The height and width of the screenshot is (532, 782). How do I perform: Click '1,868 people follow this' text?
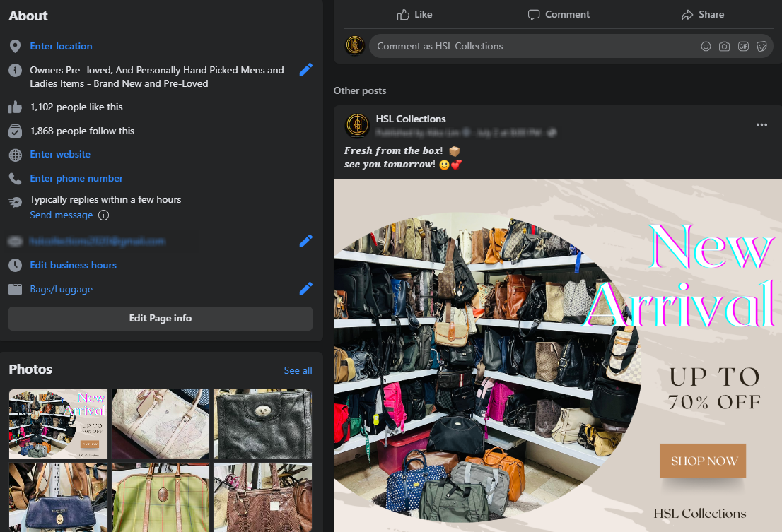click(x=82, y=131)
